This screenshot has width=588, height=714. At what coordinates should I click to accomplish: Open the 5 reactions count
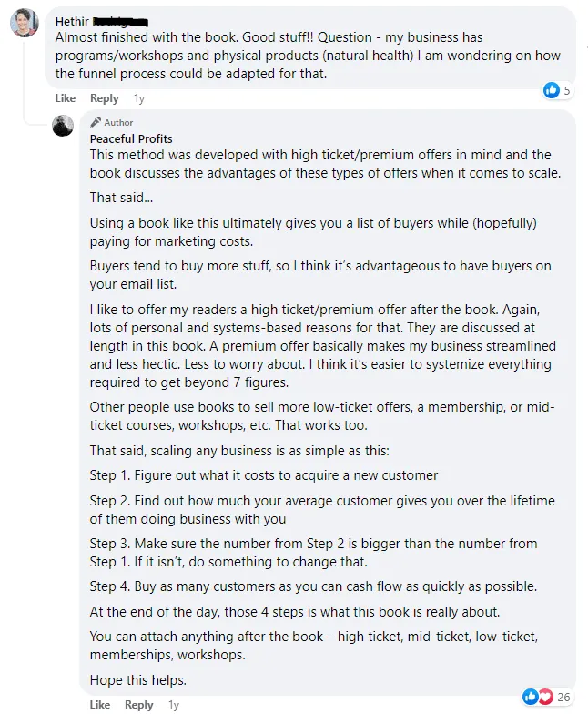point(566,90)
